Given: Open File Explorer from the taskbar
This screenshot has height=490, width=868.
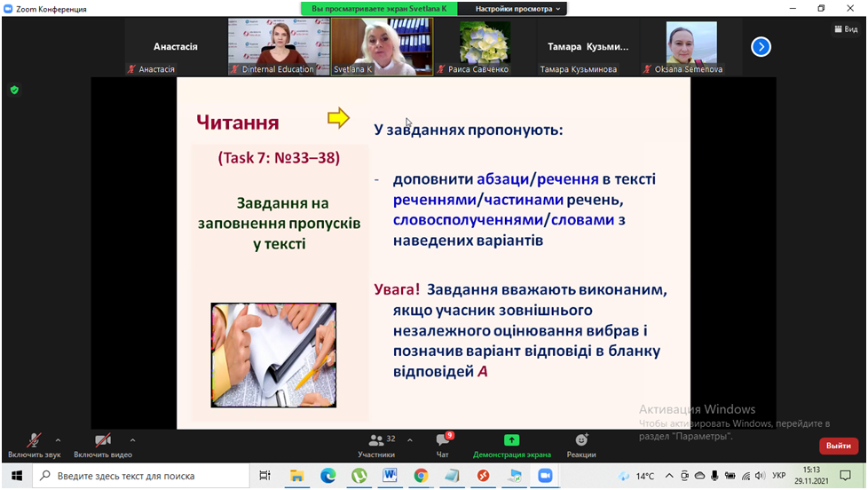Looking at the screenshot, I should pyautogui.click(x=296, y=476).
